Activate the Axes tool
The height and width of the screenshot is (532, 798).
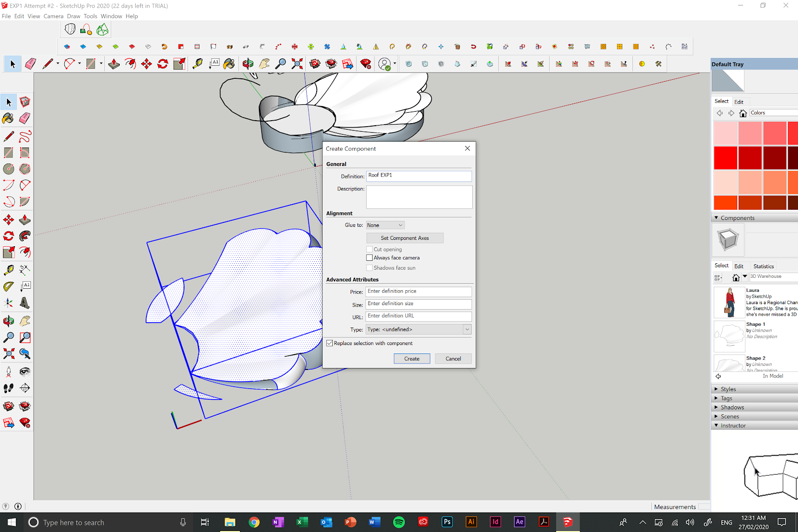point(8,303)
